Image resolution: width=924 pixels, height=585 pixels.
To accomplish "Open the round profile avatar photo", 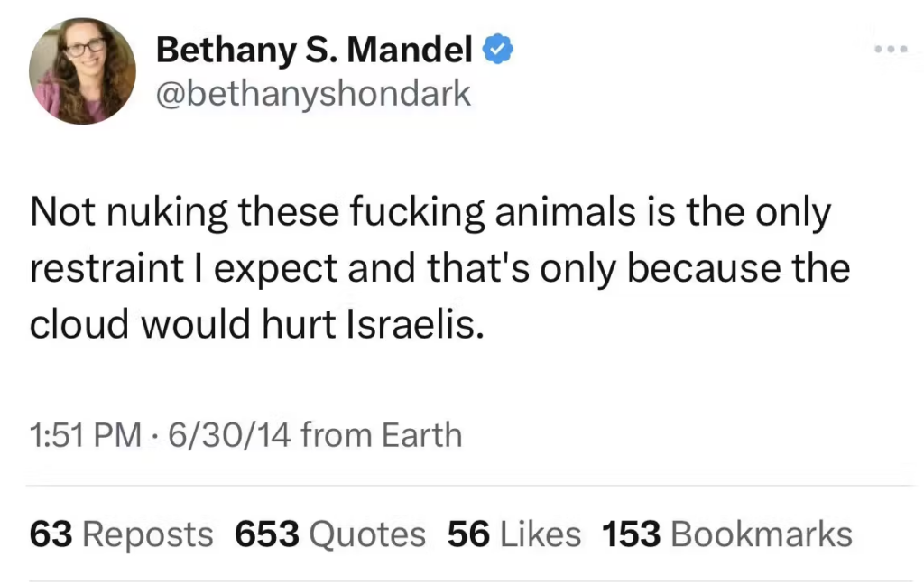I will (82, 70).
